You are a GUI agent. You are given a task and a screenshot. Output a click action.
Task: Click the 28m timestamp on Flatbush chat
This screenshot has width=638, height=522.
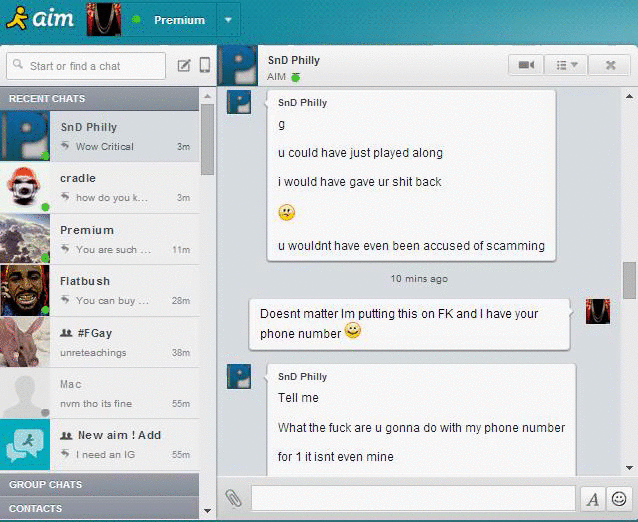(181, 301)
